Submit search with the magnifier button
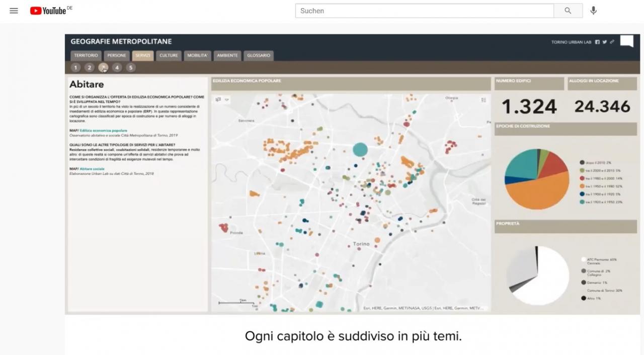Image resolution: width=644 pixels, height=355 pixels. click(x=568, y=11)
